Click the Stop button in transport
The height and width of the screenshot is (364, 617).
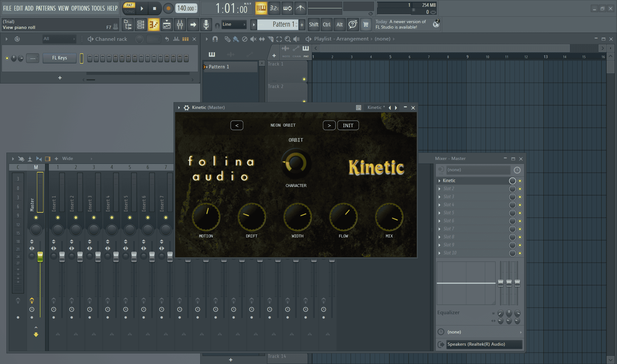[x=155, y=8]
